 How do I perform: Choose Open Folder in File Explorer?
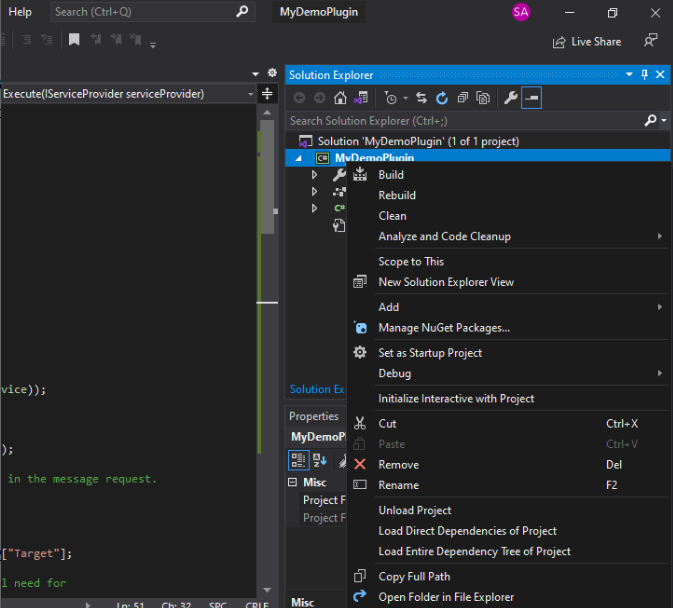pyautogui.click(x=509, y=597)
